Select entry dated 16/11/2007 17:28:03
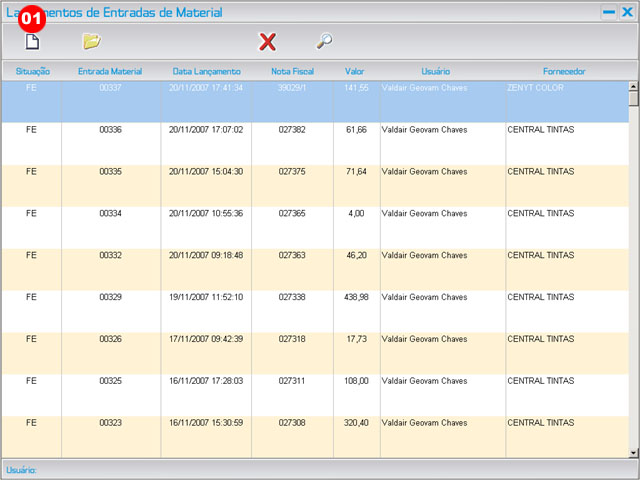Screen dimensions: 640x480 coord(206,382)
